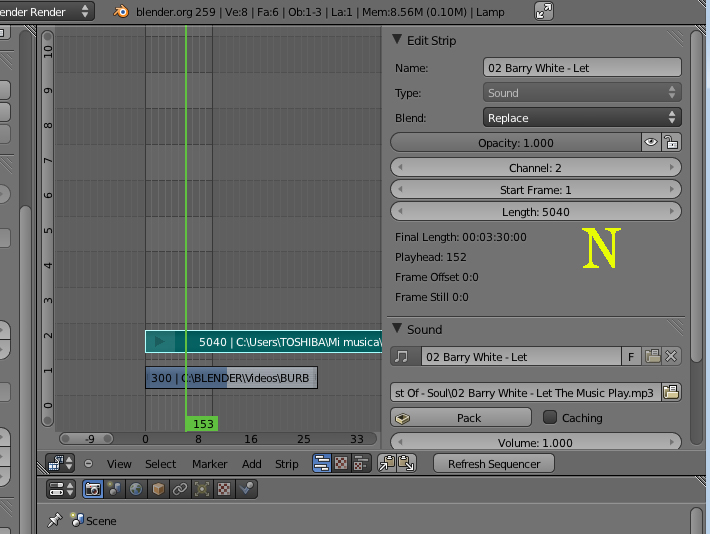Decrease the Length value with the left arrow
The width and height of the screenshot is (710, 534).
click(400, 212)
